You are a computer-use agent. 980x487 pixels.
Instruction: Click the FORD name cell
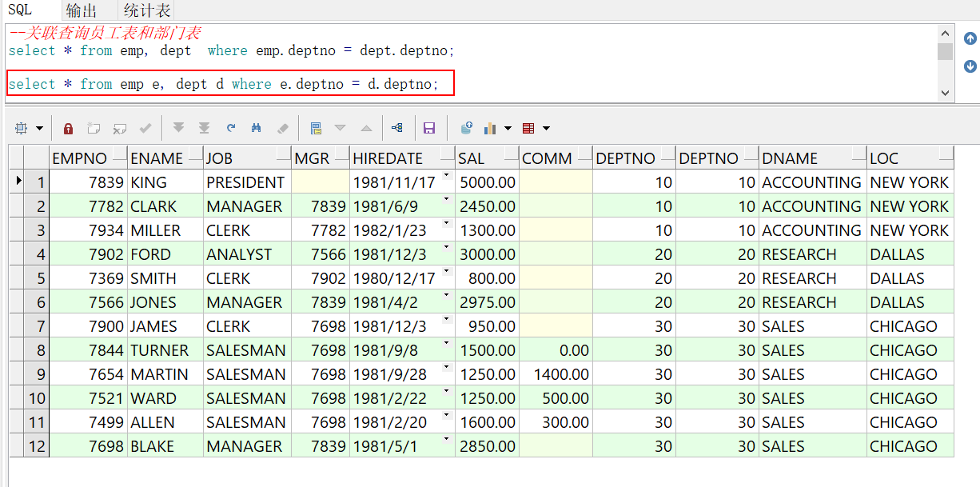[165, 253]
